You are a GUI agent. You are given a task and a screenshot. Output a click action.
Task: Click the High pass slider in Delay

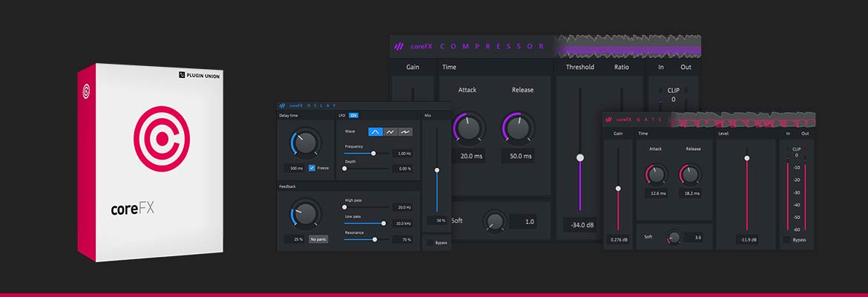tap(366, 206)
